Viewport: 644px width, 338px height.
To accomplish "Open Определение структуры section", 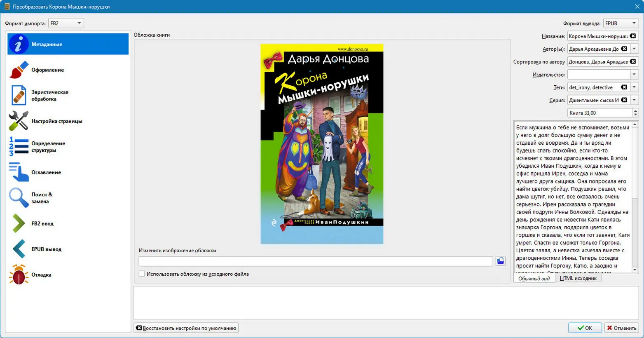I will (68, 147).
